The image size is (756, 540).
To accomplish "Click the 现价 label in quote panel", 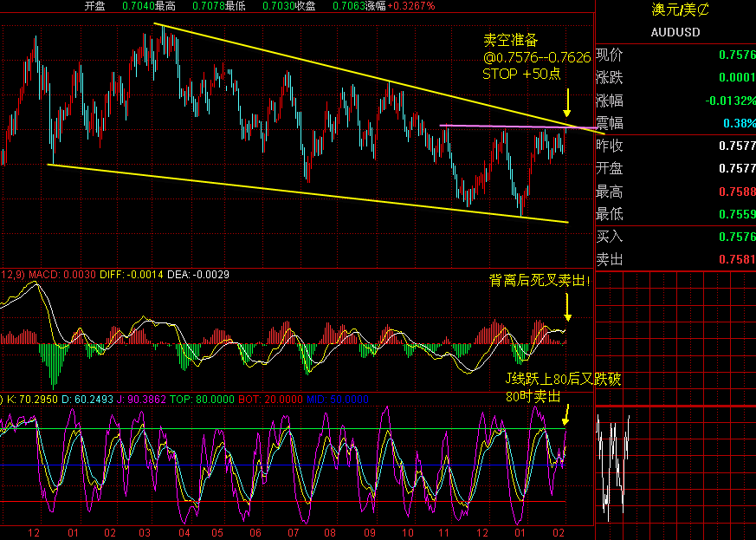I will tap(610, 55).
